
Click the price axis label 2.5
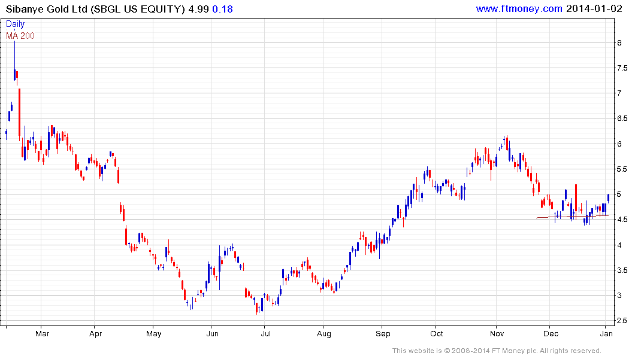coord(622,321)
